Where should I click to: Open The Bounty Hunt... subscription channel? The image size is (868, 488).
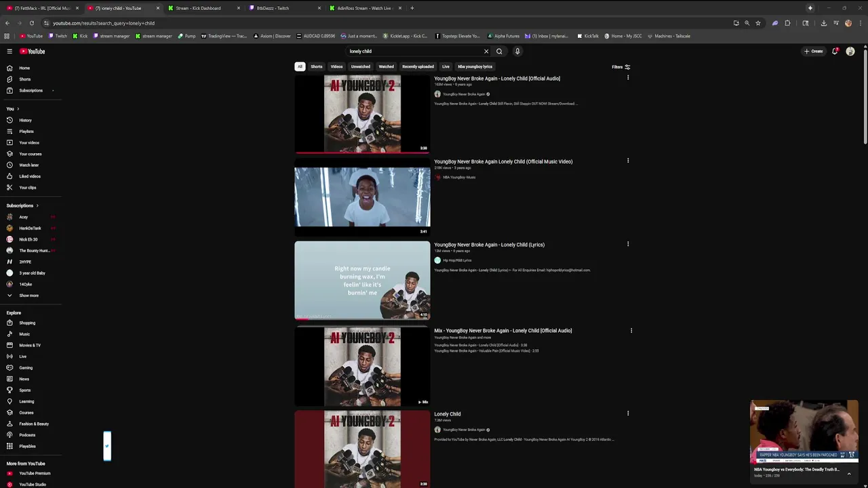(34, 251)
